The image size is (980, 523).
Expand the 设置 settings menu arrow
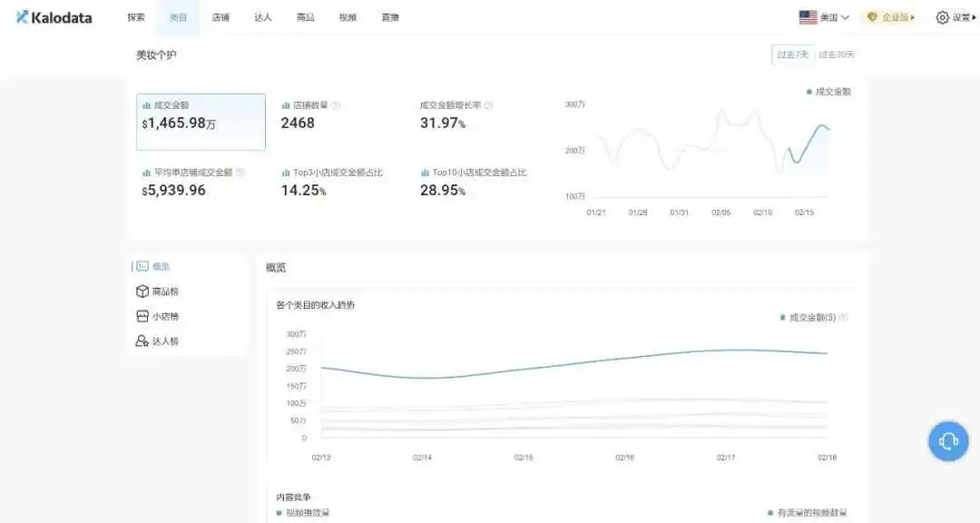[x=974, y=17]
